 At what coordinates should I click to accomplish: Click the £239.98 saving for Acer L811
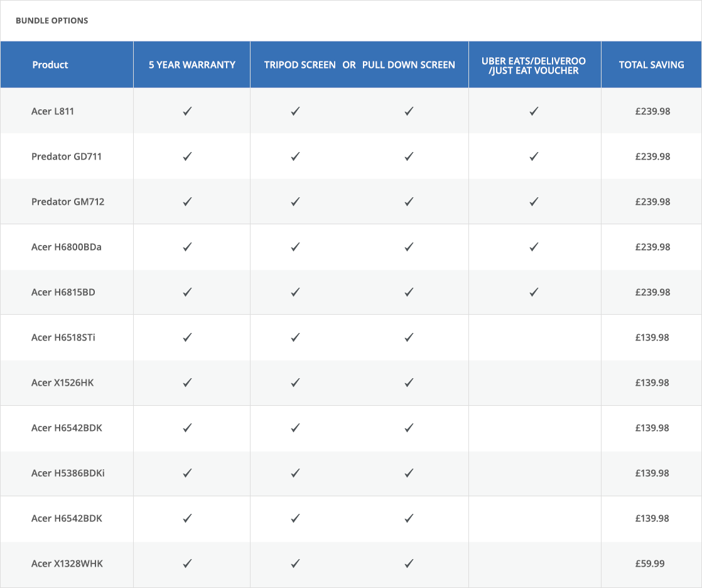tap(653, 111)
